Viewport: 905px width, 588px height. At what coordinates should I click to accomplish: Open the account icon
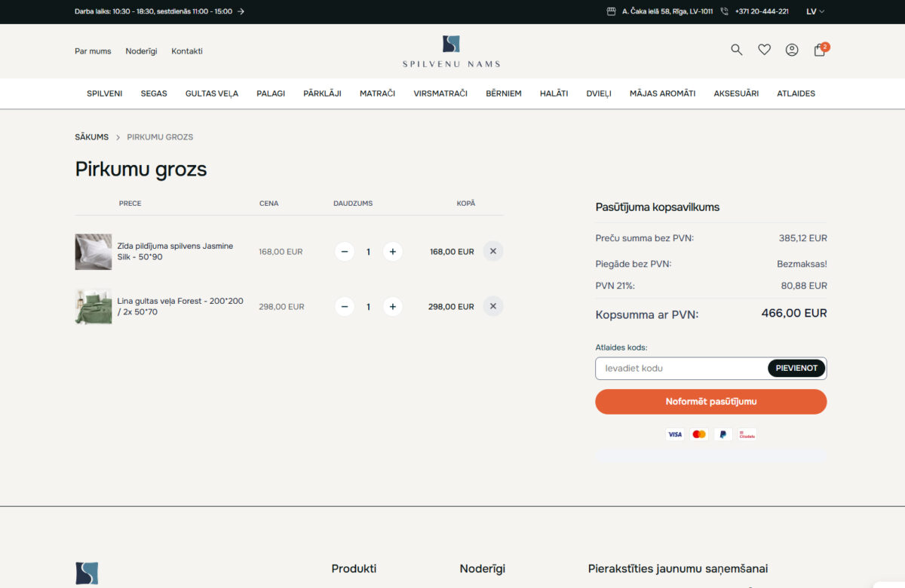(x=792, y=49)
